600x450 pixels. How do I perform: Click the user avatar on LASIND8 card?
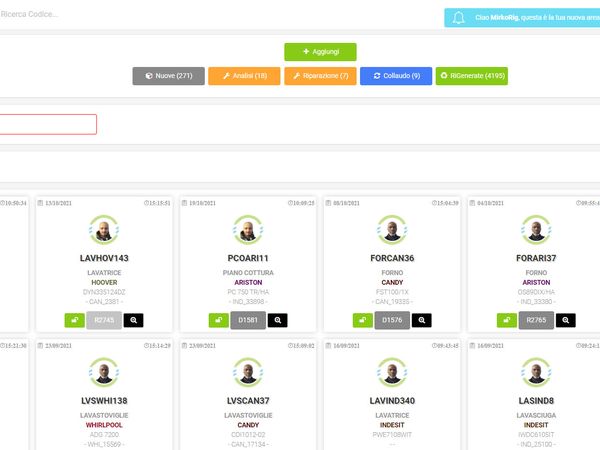coord(536,373)
